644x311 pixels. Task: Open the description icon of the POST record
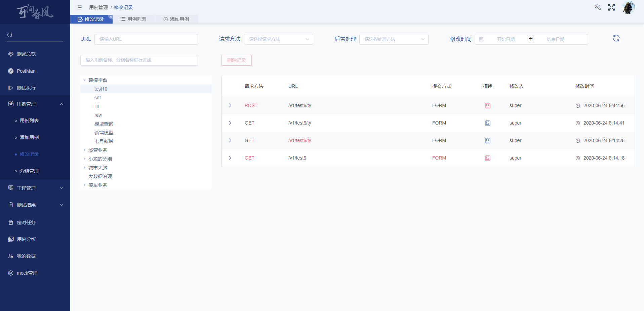pyautogui.click(x=487, y=105)
